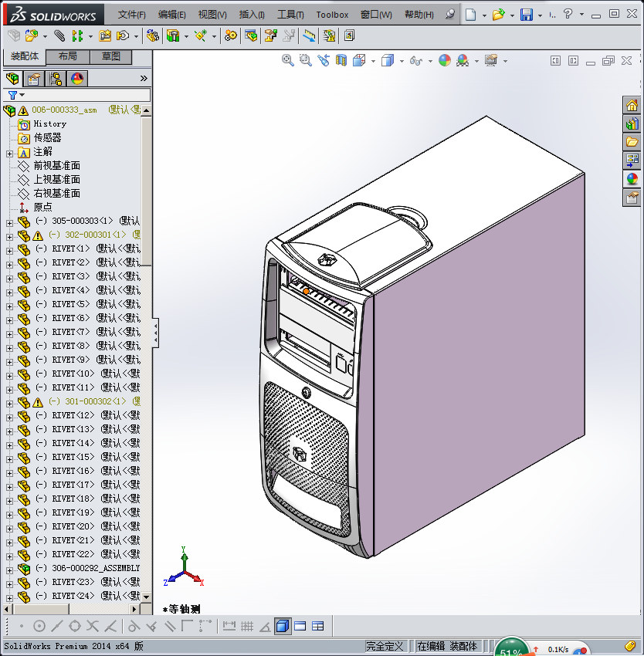Click the tree filter funnel icon
Image resolution: width=644 pixels, height=656 pixels.
[x=12, y=96]
